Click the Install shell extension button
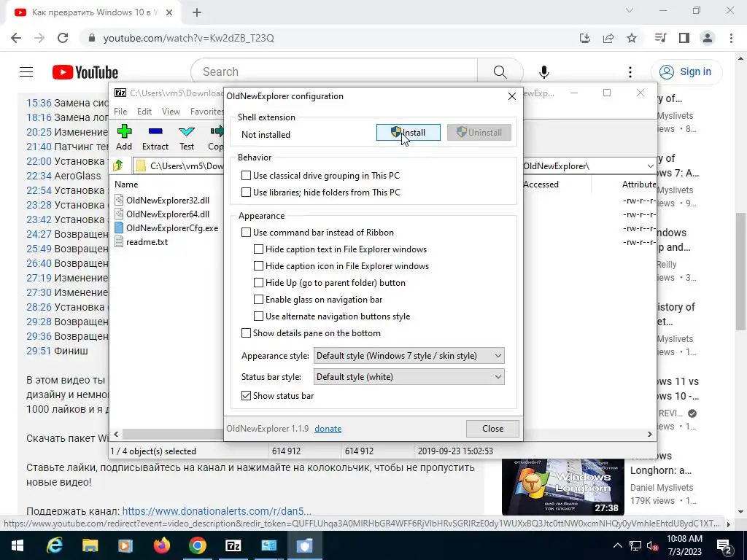This screenshot has height=560, width=747. [x=409, y=133]
